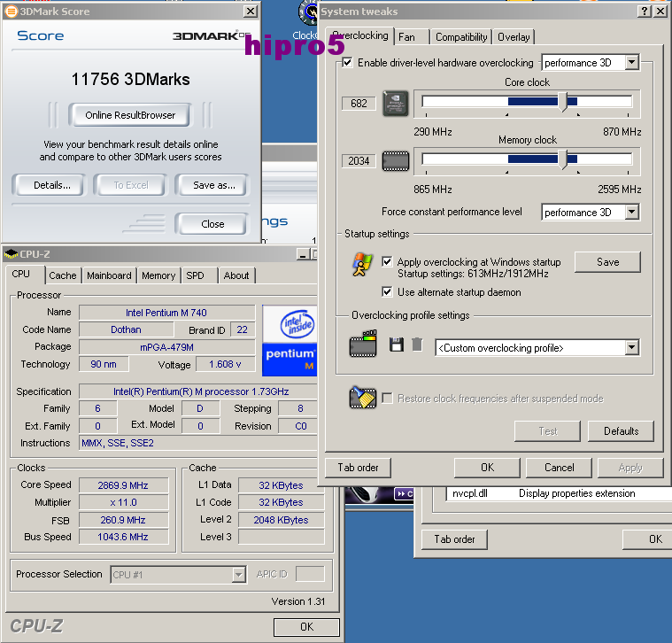The width and height of the screenshot is (672, 643).
Task: Click the Online ResultBrowser button
Action: click(130, 115)
